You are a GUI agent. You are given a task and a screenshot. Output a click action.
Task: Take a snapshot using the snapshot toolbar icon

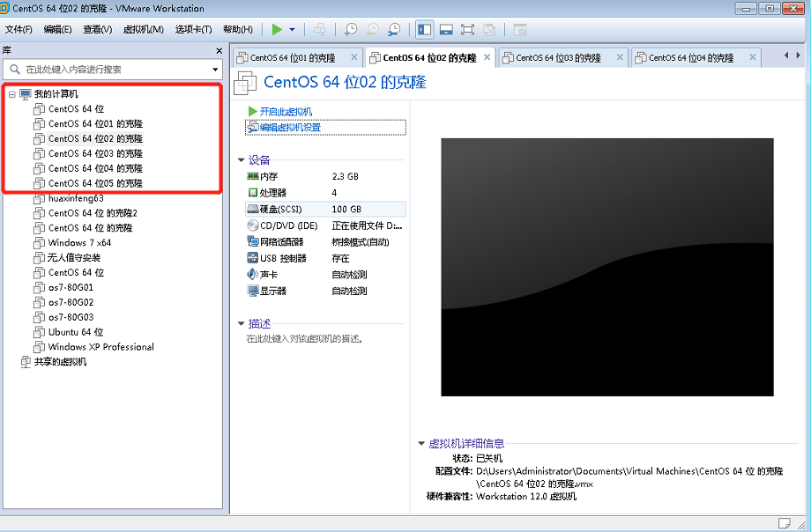click(x=351, y=29)
